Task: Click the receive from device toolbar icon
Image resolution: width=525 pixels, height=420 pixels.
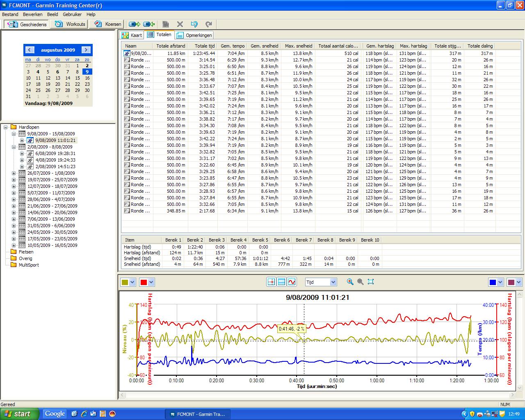Action: [149, 24]
